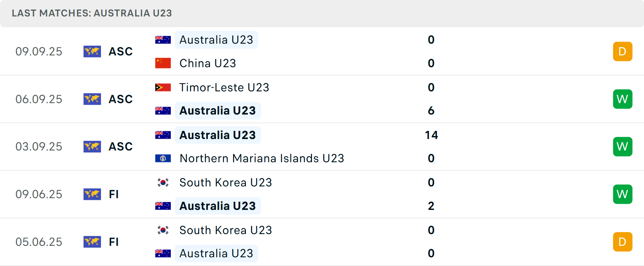Click the ASC competition label for 09.09.25
This screenshot has width=644, height=266.
tap(121, 51)
